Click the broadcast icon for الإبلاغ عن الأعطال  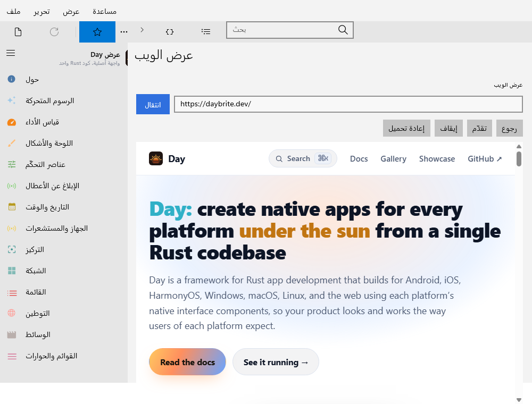12,186
